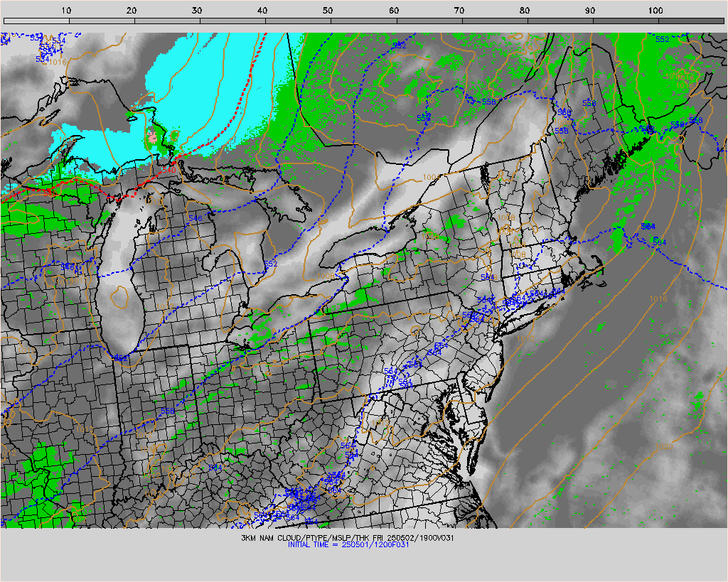Click the legend segment between 60 and 70

click(x=429, y=21)
